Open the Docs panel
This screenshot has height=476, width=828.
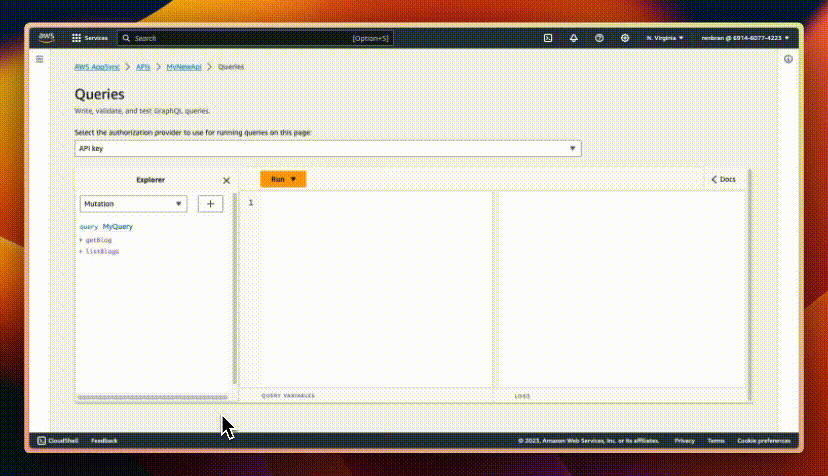pos(723,180)
